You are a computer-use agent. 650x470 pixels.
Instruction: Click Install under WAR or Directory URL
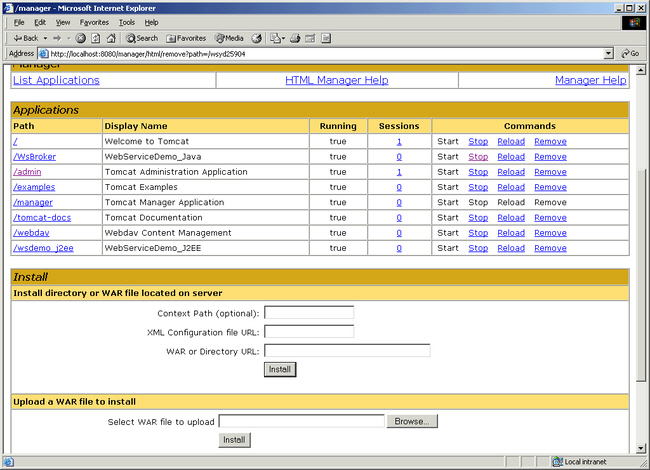point(280,369)
